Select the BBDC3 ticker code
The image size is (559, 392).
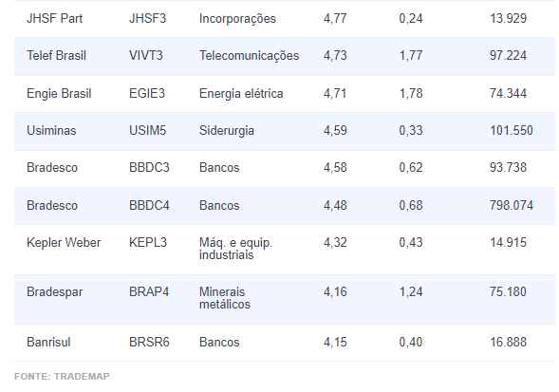[x=149, y=168]
